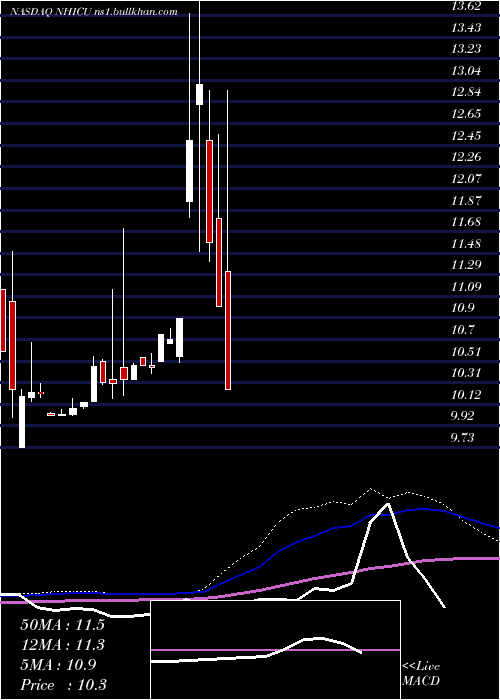Select the 12.26 price axis label

point(466,157)
